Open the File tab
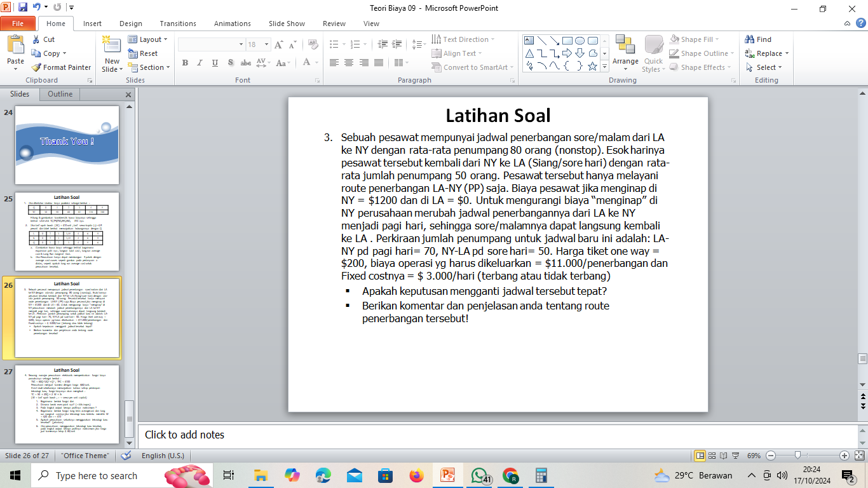Image resolution: width=868 pixels, height=488 pixels. tap(18, 24)
